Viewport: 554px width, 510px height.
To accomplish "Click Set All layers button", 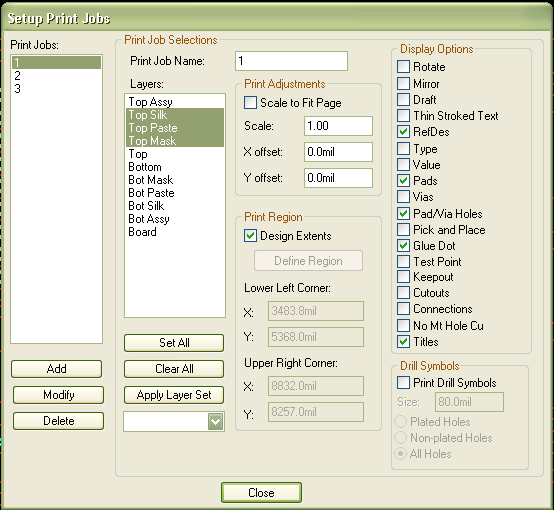I will coord(174,343).
